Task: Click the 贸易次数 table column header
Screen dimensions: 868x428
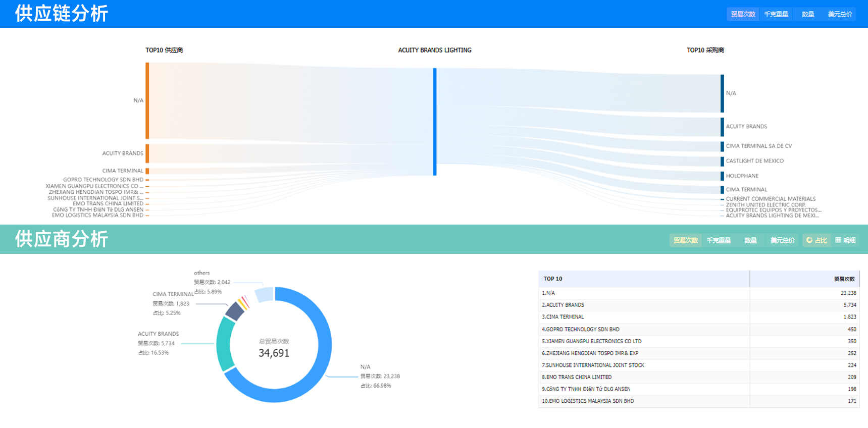Action: point(804,279)
